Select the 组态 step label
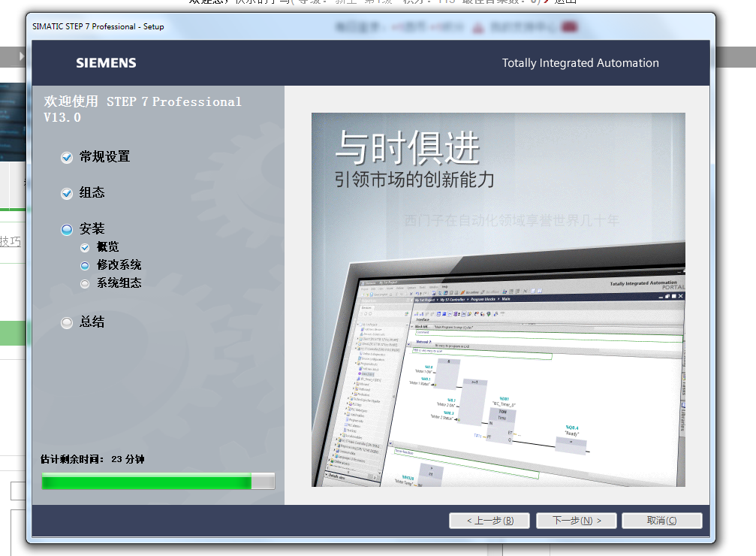756x556 pixels. [92, 192]
